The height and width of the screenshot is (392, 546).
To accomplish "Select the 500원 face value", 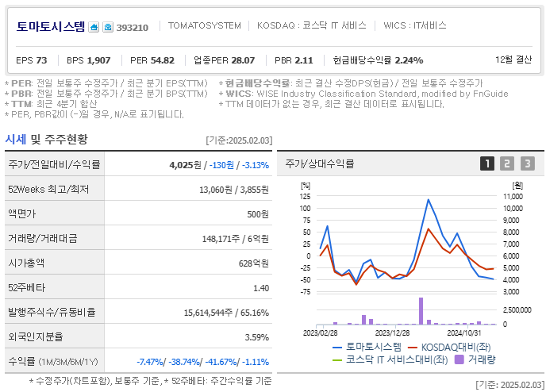I will (x=258, y=214).
